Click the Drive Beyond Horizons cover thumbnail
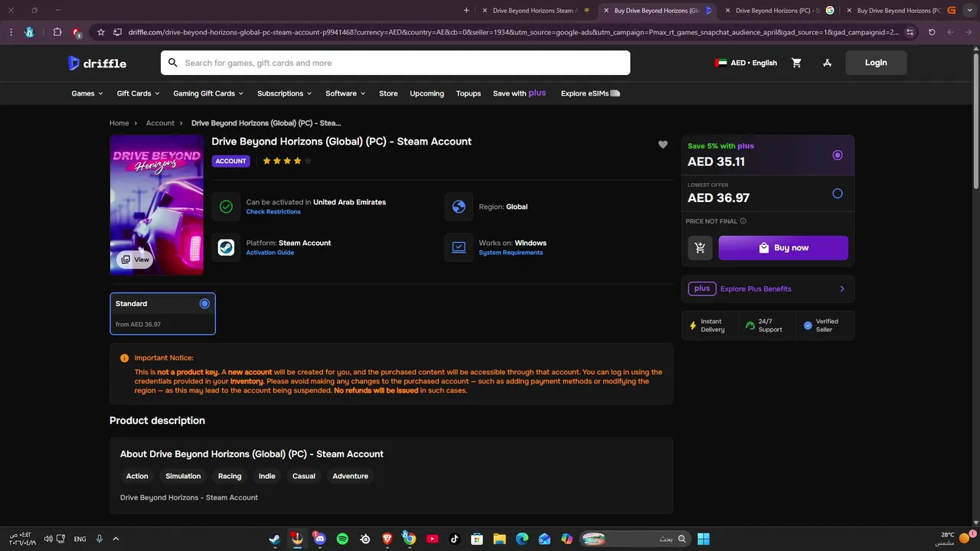The image size is (980, 551). (x=157, y=204)
